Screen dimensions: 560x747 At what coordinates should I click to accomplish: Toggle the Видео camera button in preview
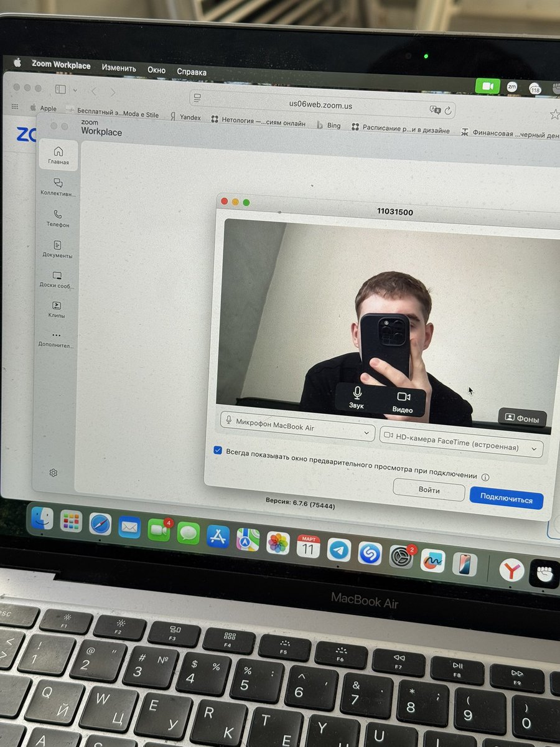click(x=403, y=402)
